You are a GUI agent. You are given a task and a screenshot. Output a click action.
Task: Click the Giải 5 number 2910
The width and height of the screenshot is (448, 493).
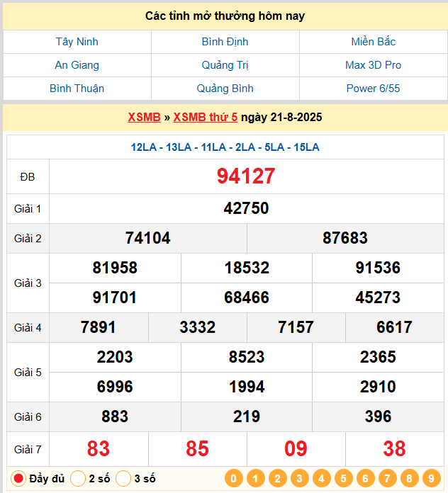tap(378, 387)
